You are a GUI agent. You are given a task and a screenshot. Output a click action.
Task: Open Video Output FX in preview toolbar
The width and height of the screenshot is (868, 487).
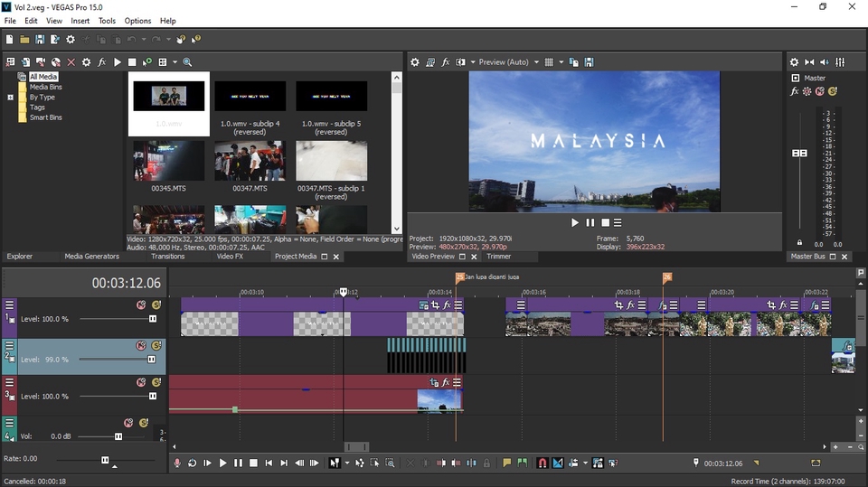pyautogui.click(x=446, y=62)
